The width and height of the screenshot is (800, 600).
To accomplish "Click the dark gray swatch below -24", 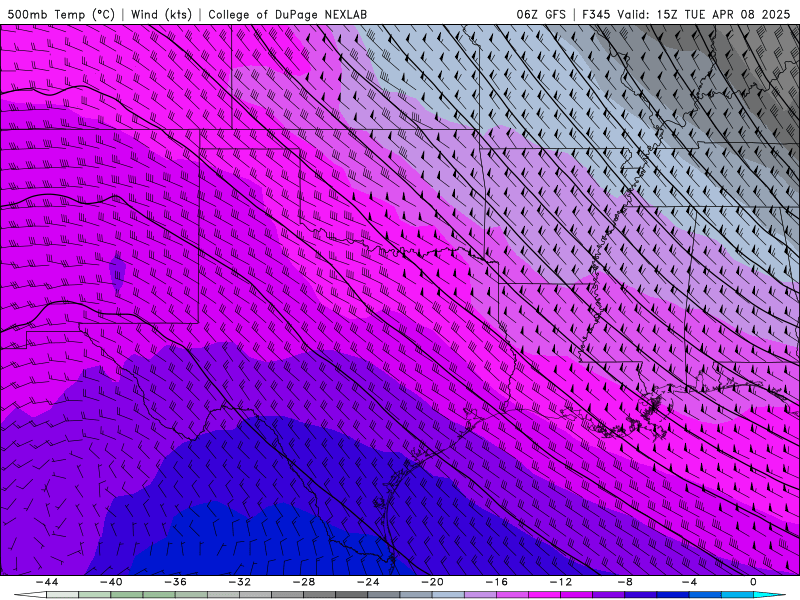I will pyautogui.click(x=352, y=595).
